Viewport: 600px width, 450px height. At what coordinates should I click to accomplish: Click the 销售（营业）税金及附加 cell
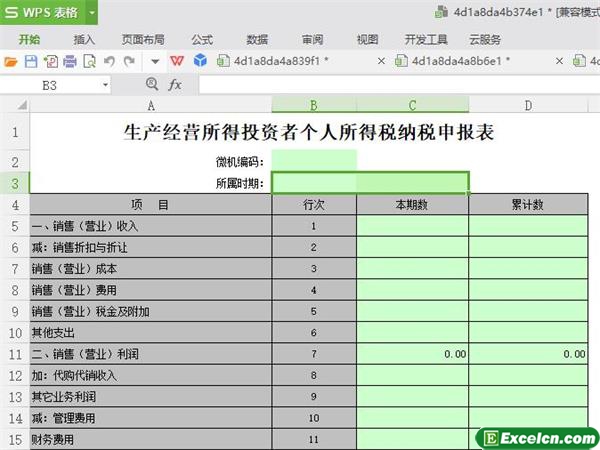coord(151,311)
